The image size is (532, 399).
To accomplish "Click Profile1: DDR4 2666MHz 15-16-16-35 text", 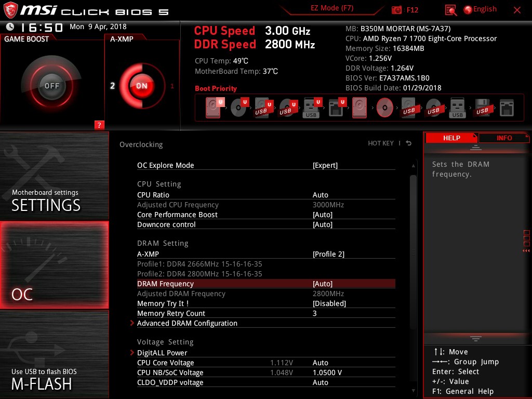I will pos(199,263).
